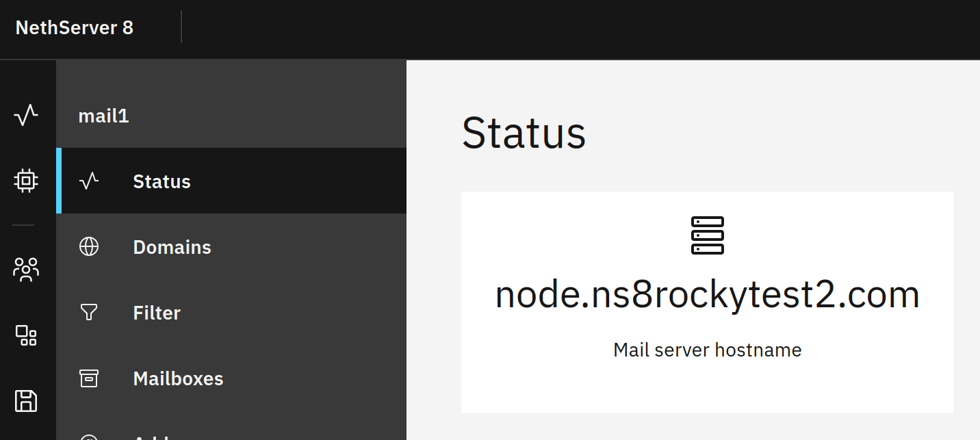Screen dimensions: 980x440
Task: Click the Nodes chip icon in left rail
Action: pos(26,181)
